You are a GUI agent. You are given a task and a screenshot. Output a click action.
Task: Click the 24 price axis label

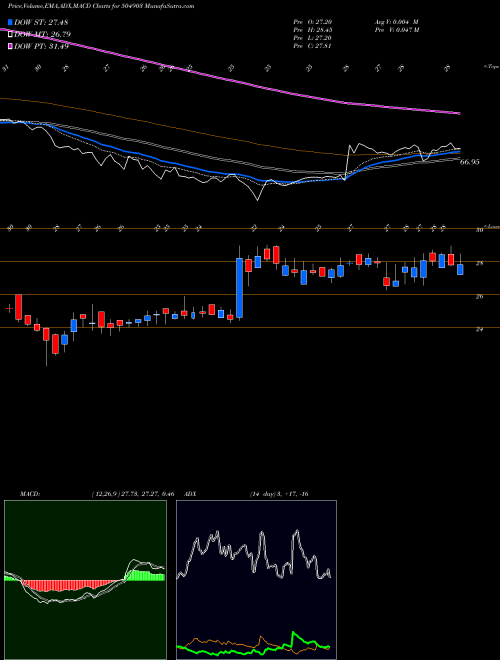click(479, 330)
